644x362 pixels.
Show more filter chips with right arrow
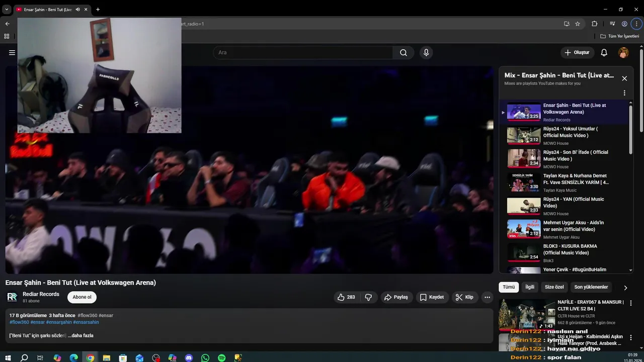625,288
